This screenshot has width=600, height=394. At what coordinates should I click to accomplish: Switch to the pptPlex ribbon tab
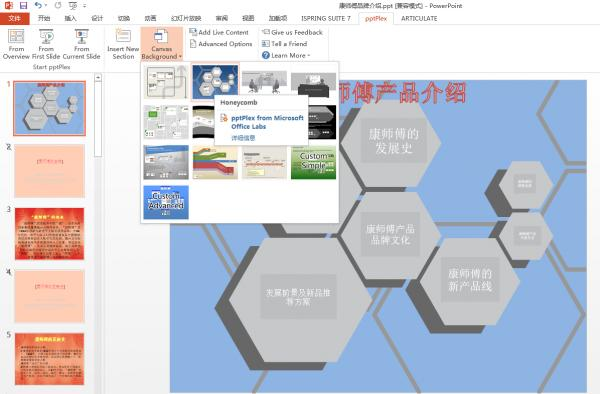pyautogui.click(x=376, y=18)
